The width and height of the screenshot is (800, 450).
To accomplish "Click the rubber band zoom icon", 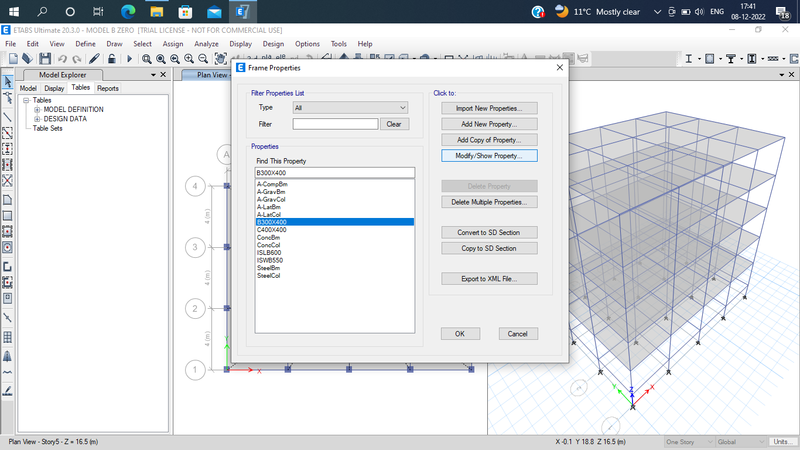I will (x=146, y=59).
